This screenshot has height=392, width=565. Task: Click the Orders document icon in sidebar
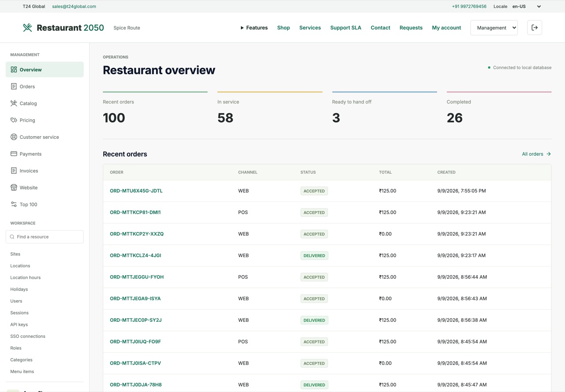(x=14, y=86)
